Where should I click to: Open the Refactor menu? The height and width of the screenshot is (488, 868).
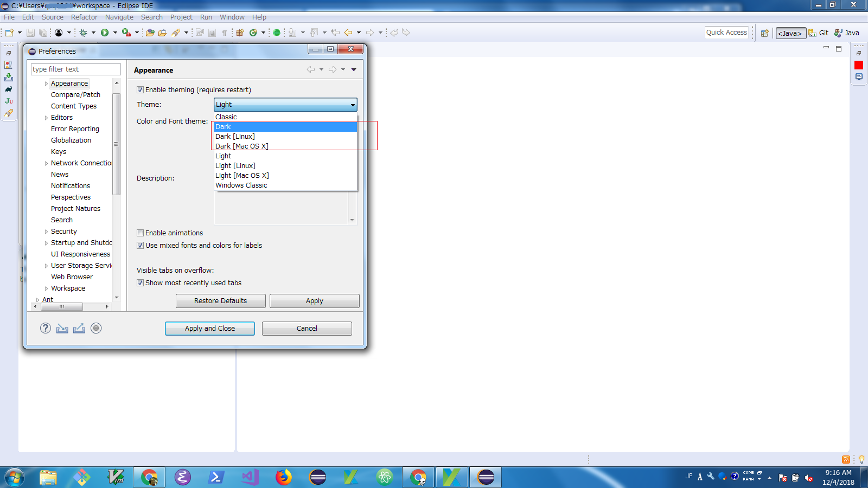pos(84,17)
